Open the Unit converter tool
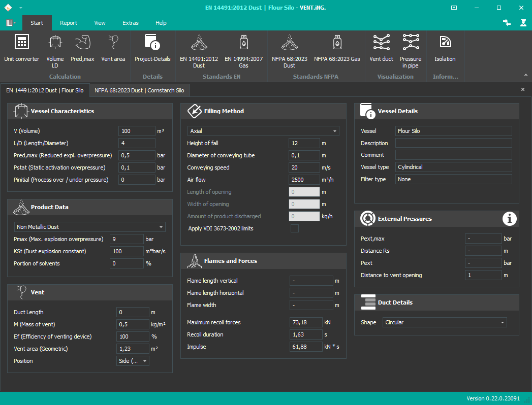Viewport: 532px width, 405px height. [x=21, y=48]
